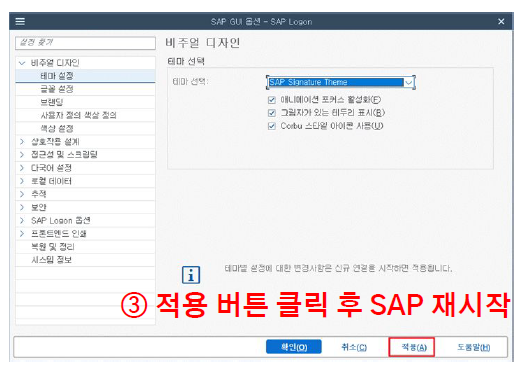
Task: Collapse the 비주얼 디자인 tree node
Action: click(x=22, y=63)
